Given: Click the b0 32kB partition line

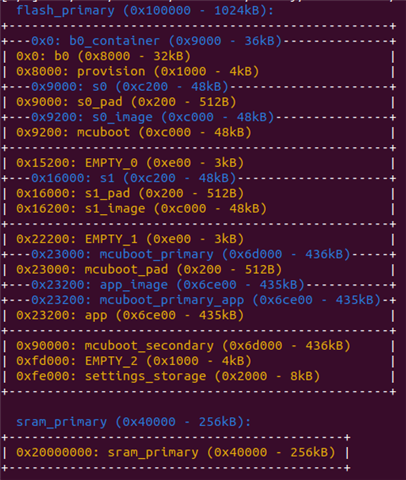Looking at the screenshot, I should [103, 56].
